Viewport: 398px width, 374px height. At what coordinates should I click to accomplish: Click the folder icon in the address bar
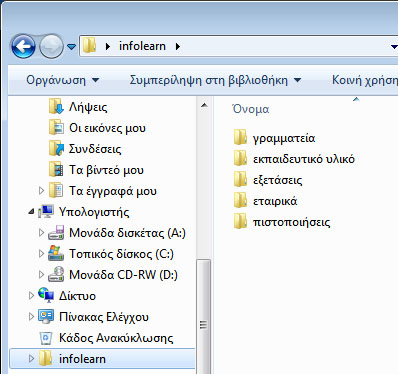tap(89, 46)
